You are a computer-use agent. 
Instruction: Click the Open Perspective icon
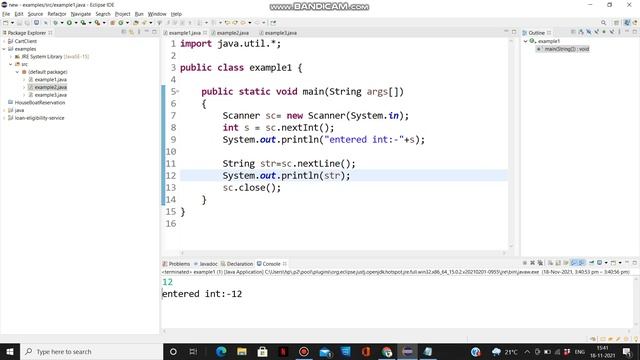(616, 23)
